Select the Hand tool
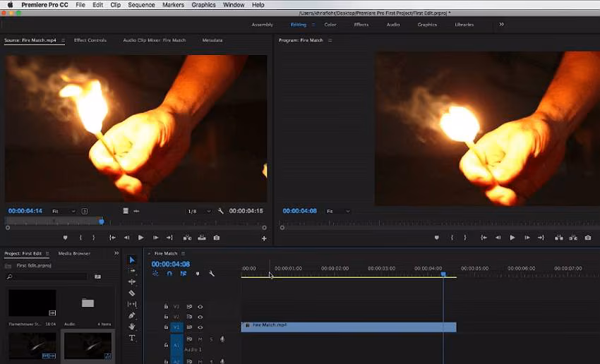 [x=132, y=327]
